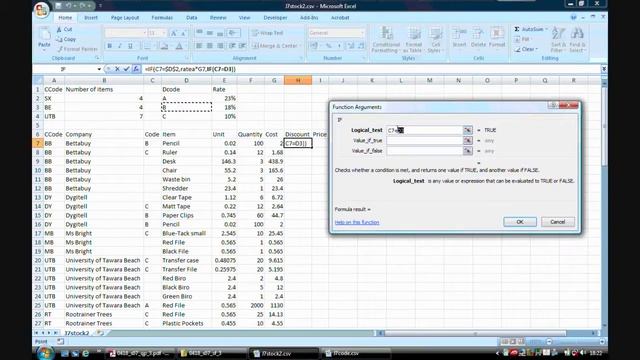The width and height of the screenshot is (640, 360).
Task: Click the Delete cells icon
Action: 478,34
